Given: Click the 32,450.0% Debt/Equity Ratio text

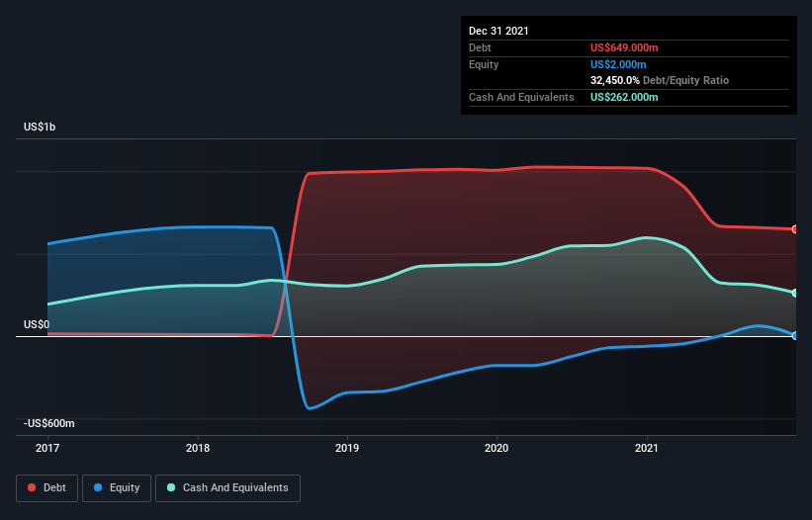Looking at the screenshot, I should (660, 80).
